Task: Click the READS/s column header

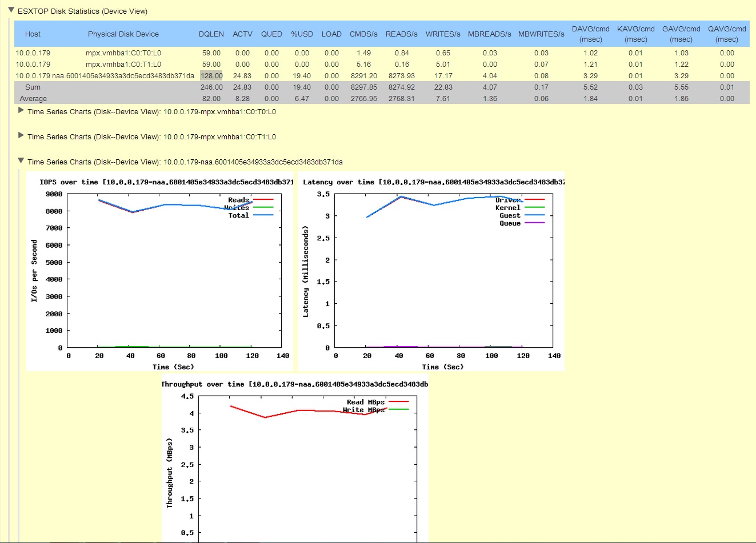Action: 401,34
